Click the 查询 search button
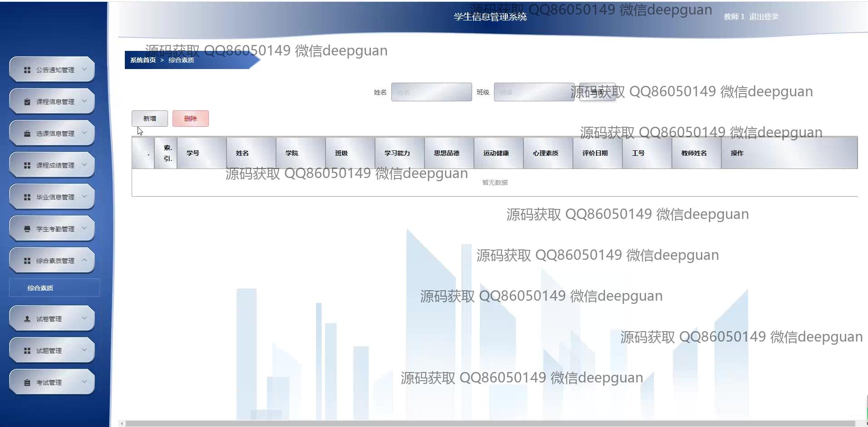868x427 pixels. (597, 92)
